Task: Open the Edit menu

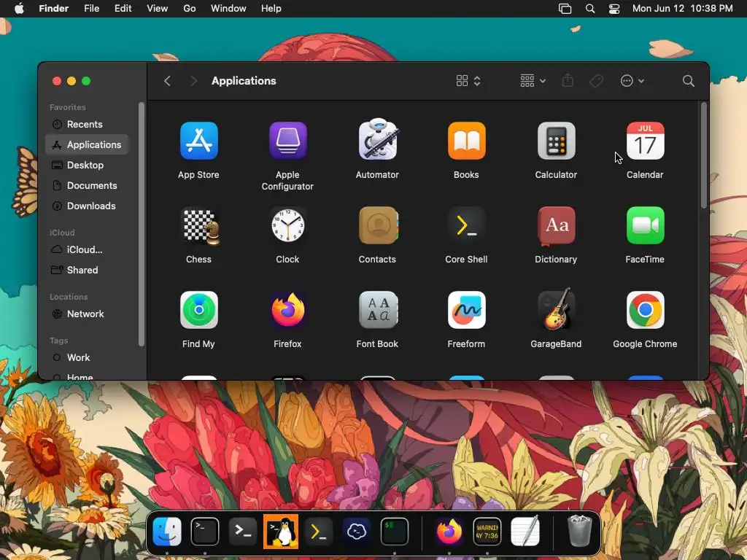Action: 123,9
